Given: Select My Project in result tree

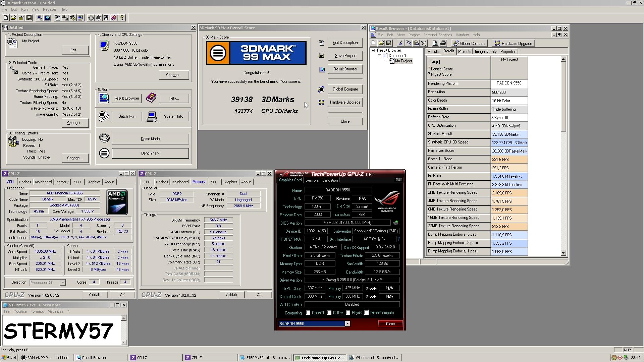Looking at the screenshot, I should [x=403, y=61].
